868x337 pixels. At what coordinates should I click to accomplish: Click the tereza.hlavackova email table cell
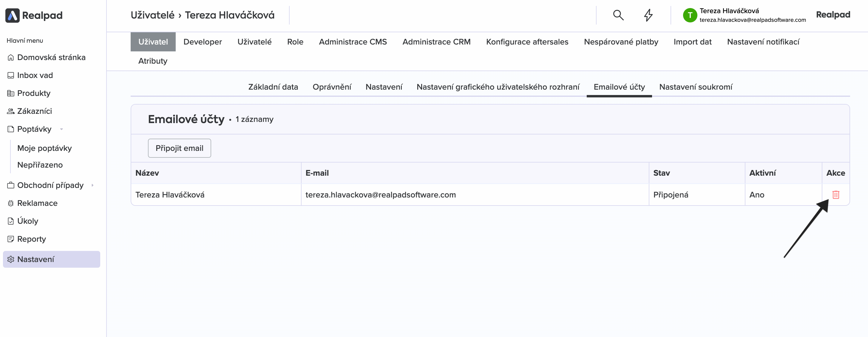[380, 195]
